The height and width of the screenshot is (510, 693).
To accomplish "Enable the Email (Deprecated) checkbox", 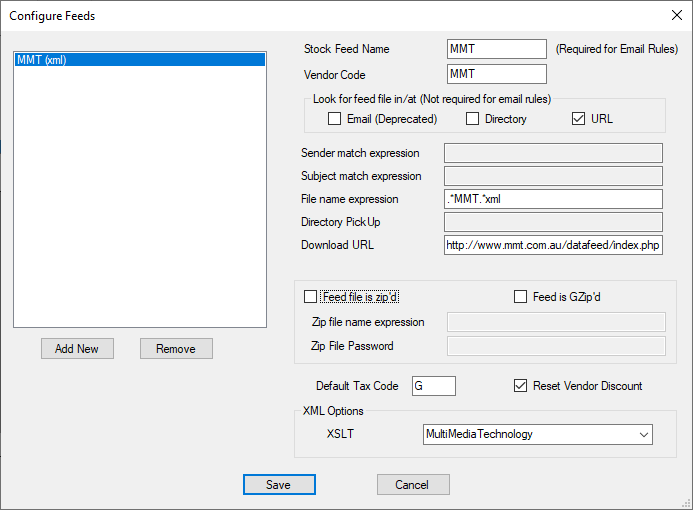I will [x=335, y=119].
